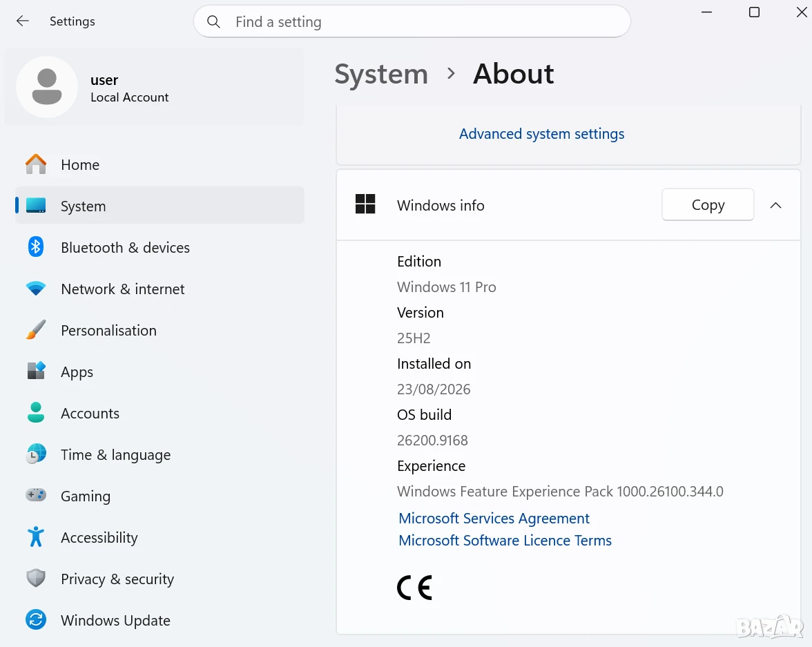Open Personalisation settings
The height and width of the screenshot is (647, 812).
tap(109, 331)
